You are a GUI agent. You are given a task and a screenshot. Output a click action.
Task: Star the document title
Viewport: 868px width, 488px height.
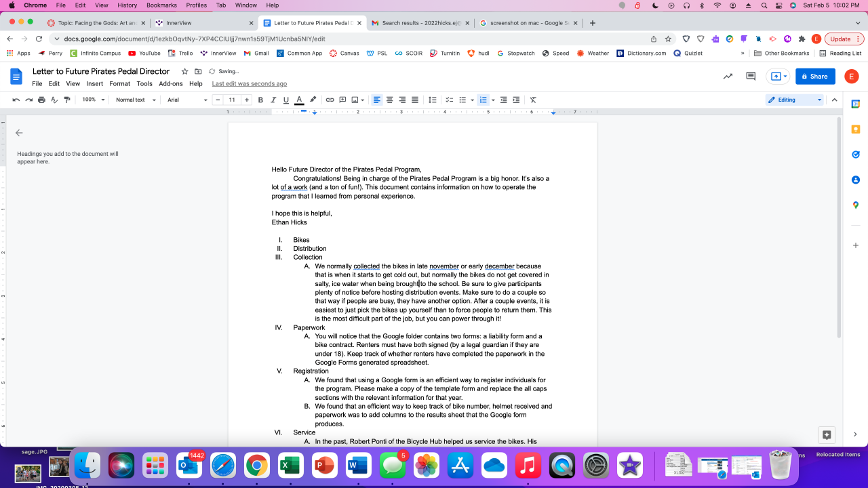point(184,71)
